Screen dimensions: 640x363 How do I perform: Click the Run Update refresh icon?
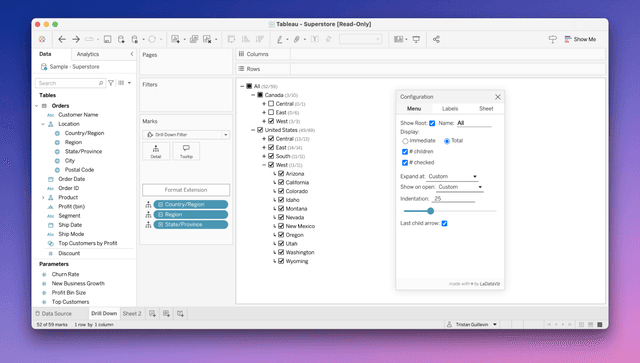click(x=152, y=39)
